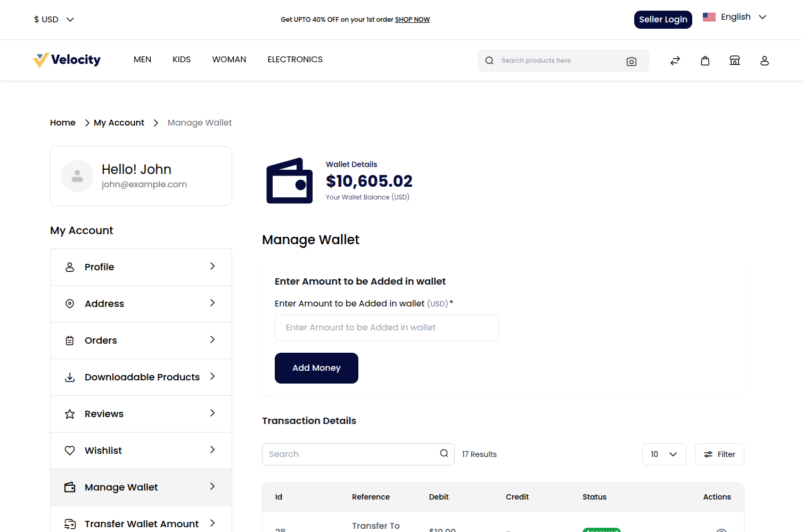Open the store locator icon
Viewport: 803px width, 532px height.
735,60
